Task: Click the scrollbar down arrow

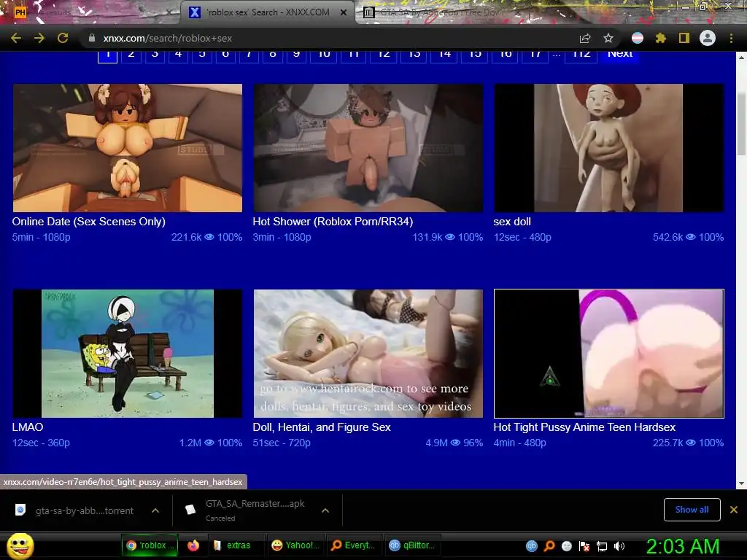Action: 741,483
